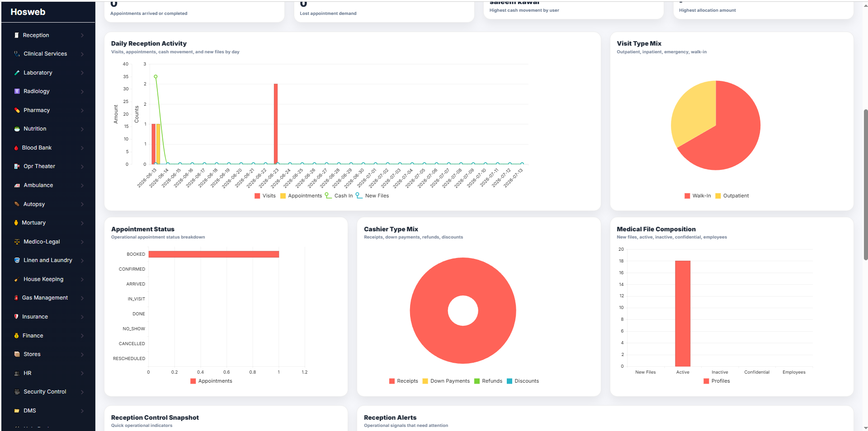Click the Nutrition bowl icon
This screenshot has height=431, width=868.
pyautogui.click(x=17, y=129)
